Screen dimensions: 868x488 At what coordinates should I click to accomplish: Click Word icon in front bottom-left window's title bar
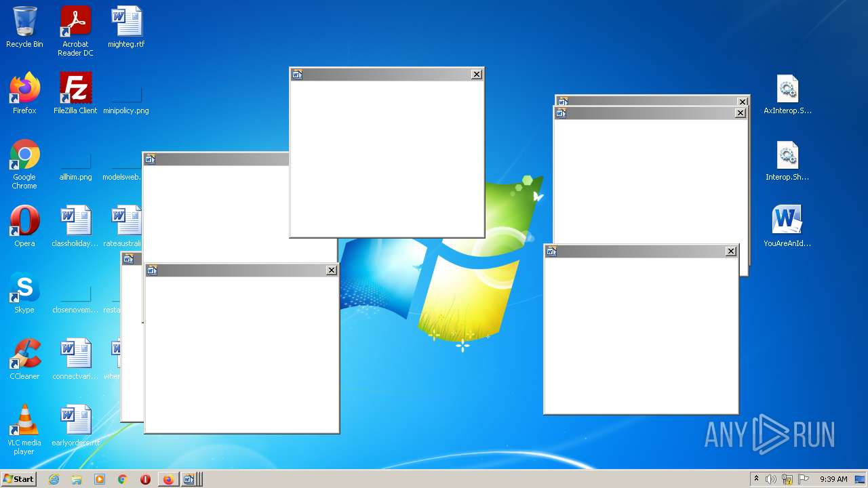pos(152,270)
